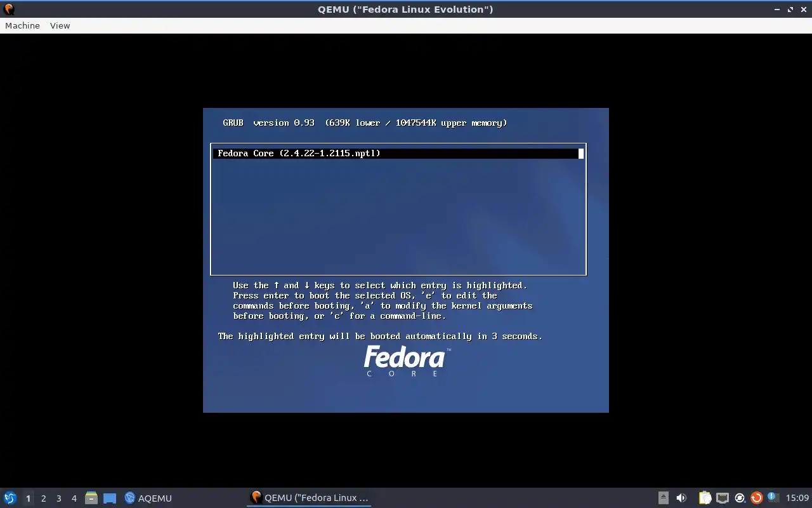
Task: Click the removable media eject tray icon
Action: click(x=663, y=498)
